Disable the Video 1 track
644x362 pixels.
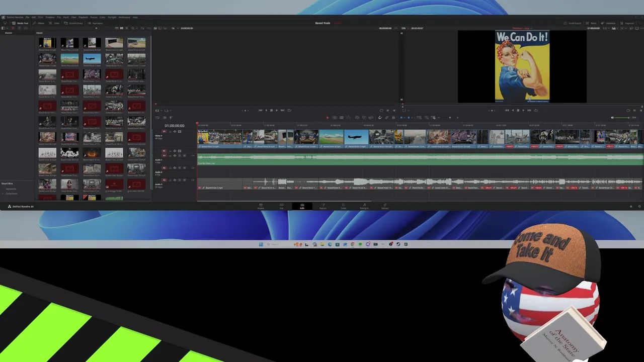[x=180, y=131]
